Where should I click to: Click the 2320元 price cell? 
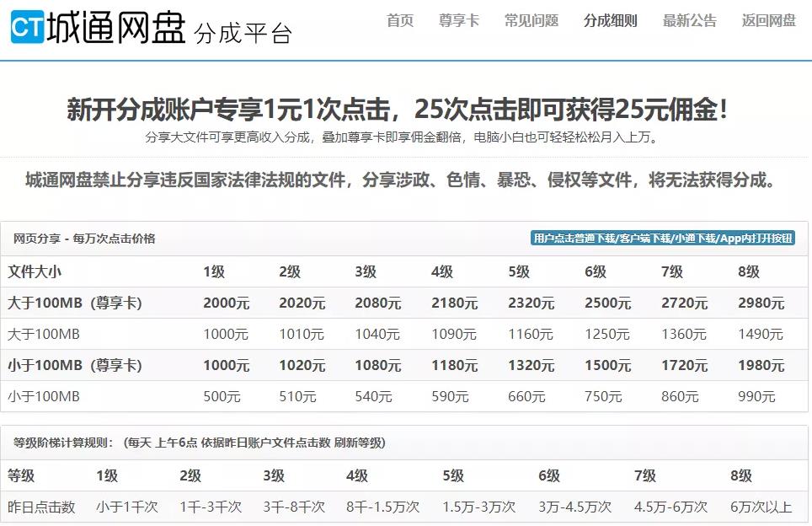[532, 303]
